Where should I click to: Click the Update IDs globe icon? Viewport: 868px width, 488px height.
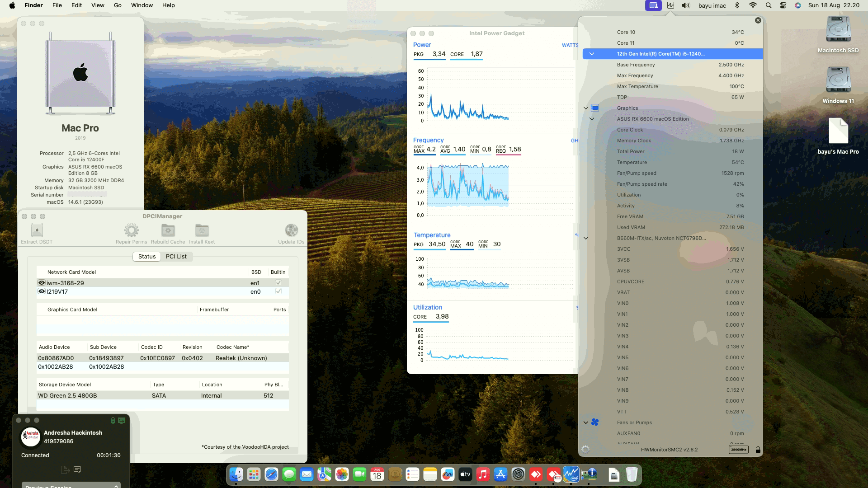pyautogui.click(x=291, y=230)
